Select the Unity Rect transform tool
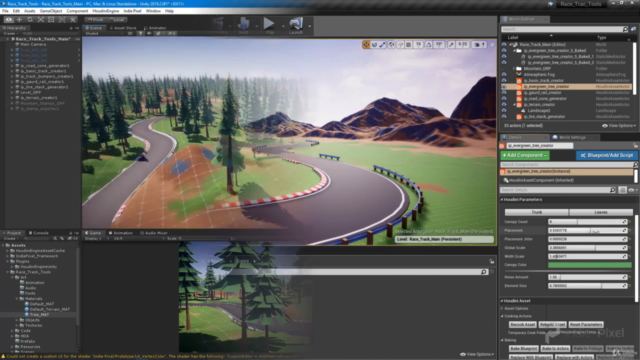 coord(51,19)
